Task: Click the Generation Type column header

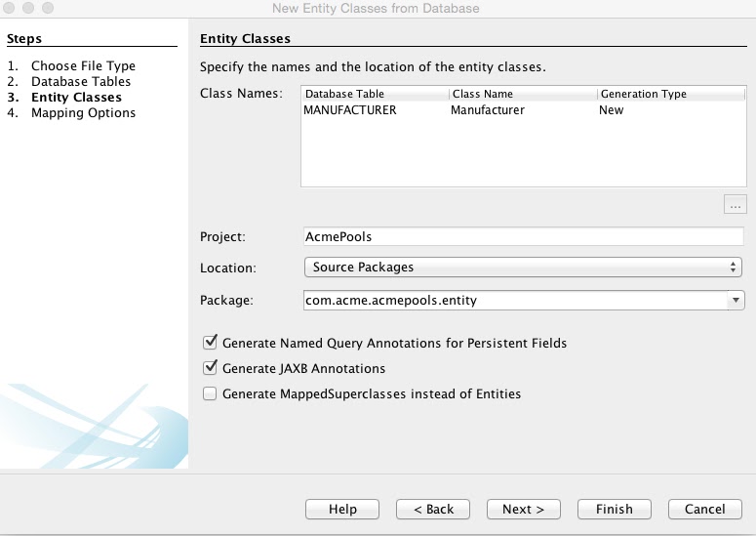Action: [669, 94]
